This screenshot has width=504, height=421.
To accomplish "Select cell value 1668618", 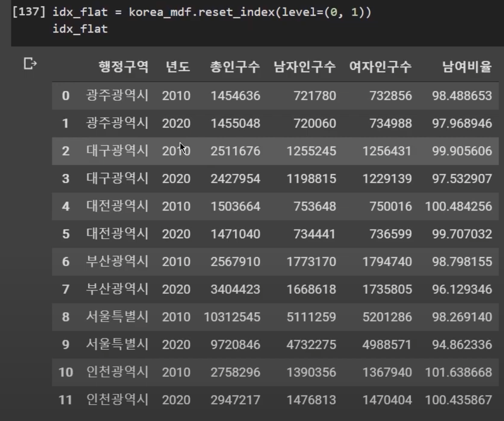I will point(311,289).
